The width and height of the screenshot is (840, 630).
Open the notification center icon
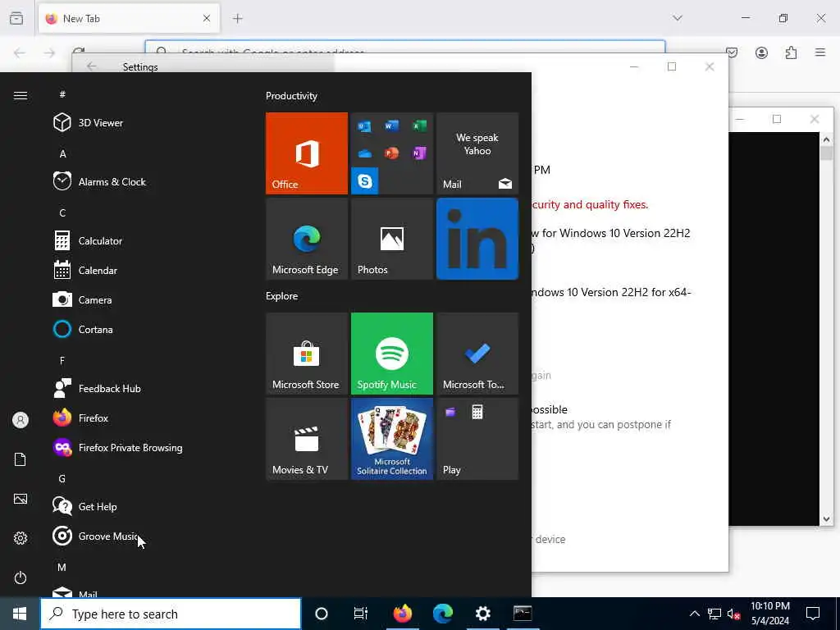pos(813,614)
